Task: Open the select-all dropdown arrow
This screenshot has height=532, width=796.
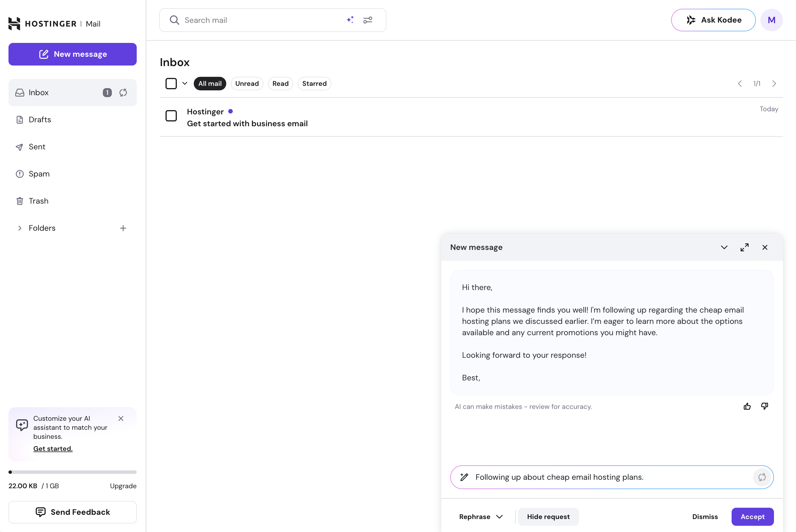Action: (184, 84)
